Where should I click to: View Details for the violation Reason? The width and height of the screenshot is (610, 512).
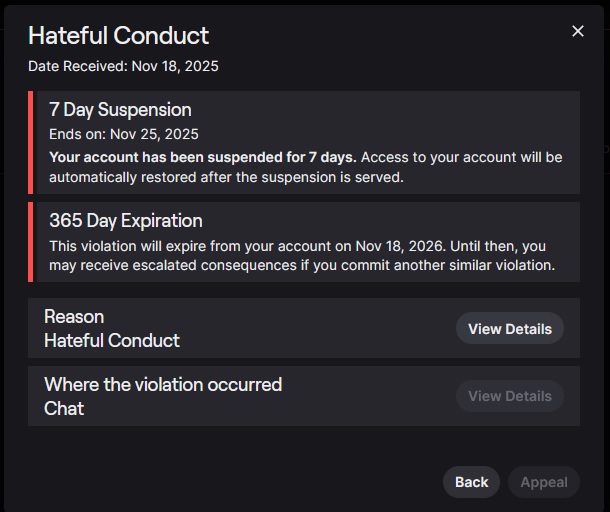509,329
